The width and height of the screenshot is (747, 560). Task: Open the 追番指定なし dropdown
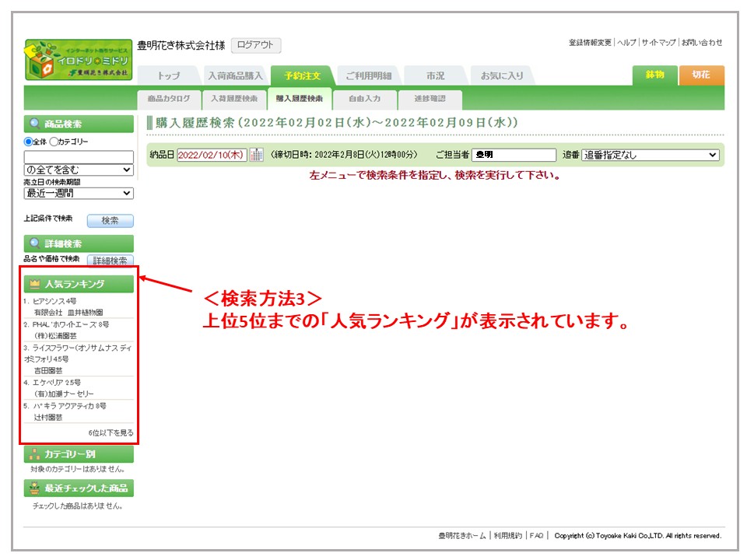[x=650, y=155]
